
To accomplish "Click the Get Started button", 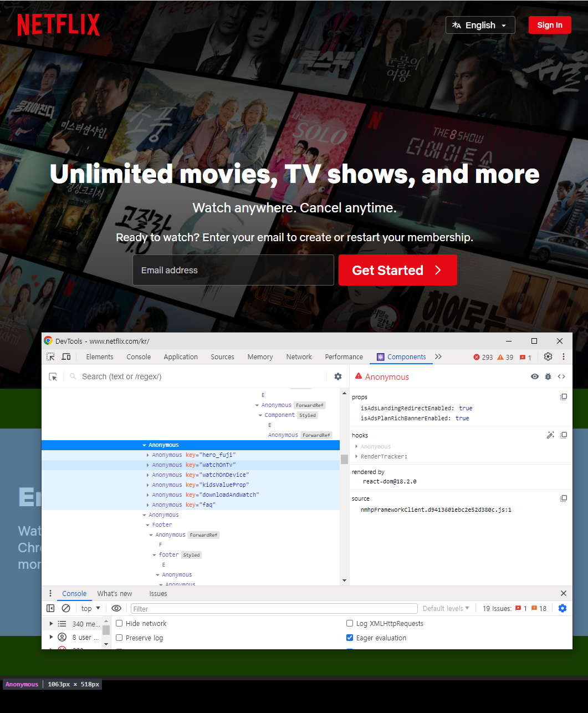I will 398,270.
